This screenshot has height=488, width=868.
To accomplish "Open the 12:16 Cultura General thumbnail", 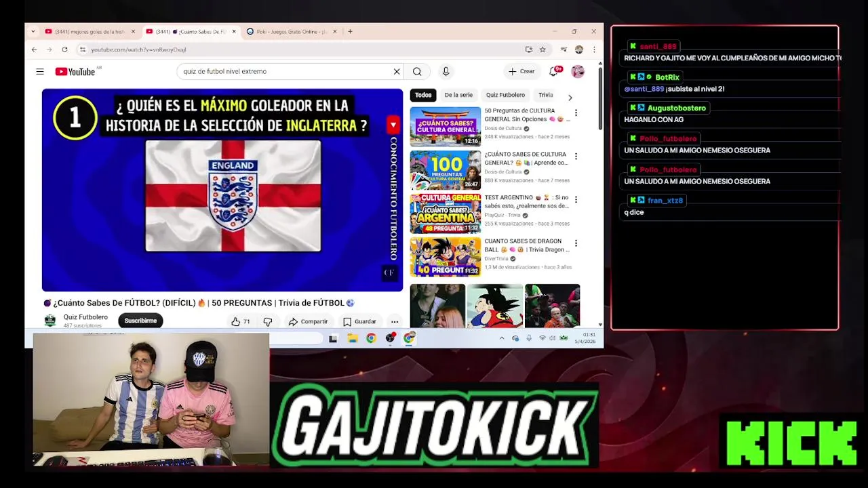I will pyautogui.click(x=445, y=127).
